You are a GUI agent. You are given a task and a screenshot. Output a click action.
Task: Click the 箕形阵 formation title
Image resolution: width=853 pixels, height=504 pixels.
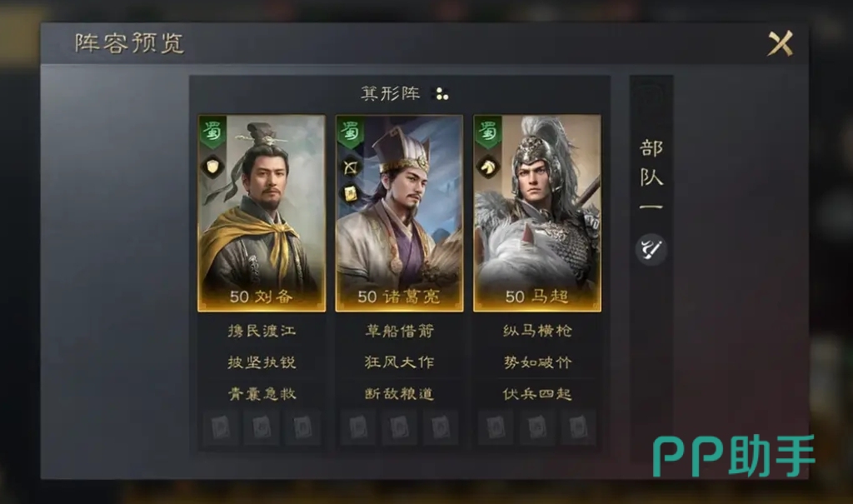pyautogui.click(x=391, y=93)
